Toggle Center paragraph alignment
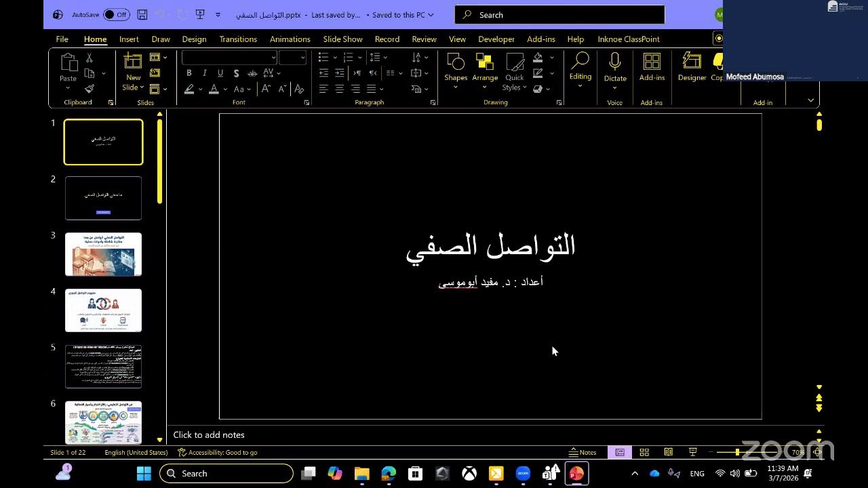 point(340,89)
